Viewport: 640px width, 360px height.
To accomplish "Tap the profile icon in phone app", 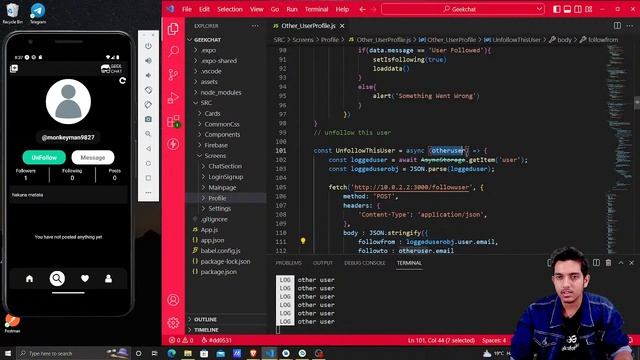I will [108, 279].
